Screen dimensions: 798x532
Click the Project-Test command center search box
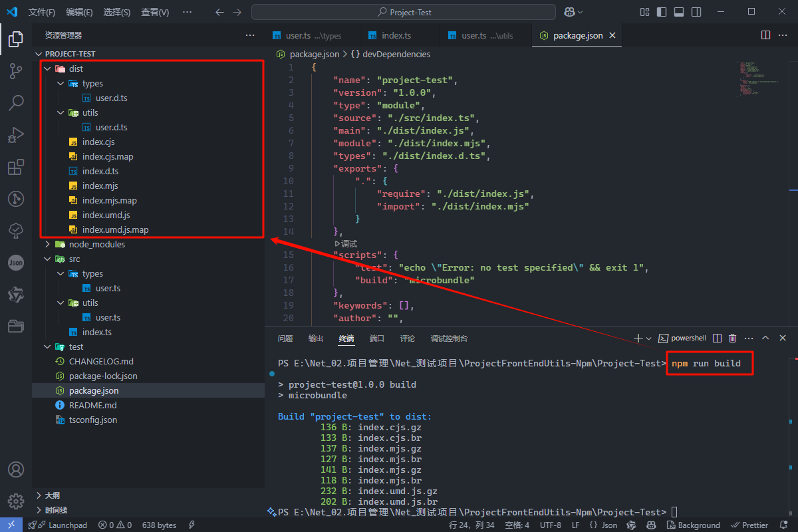[x=404, y=12]
